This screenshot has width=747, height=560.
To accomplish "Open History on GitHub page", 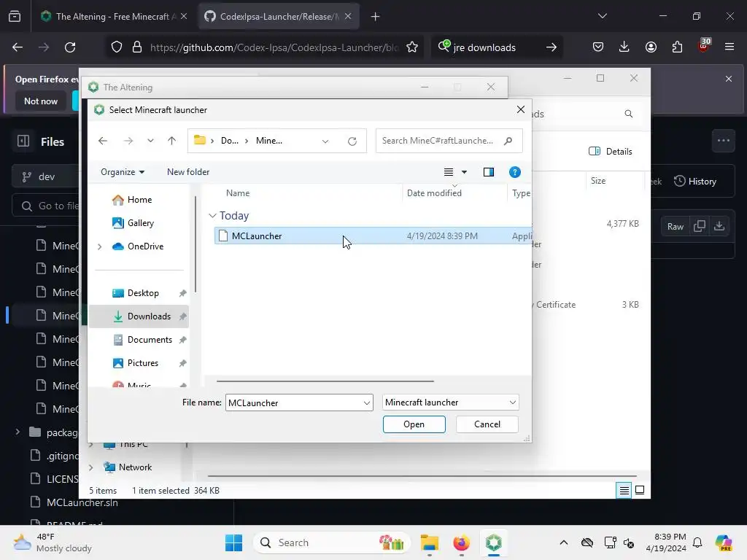I will pos(695,182).
